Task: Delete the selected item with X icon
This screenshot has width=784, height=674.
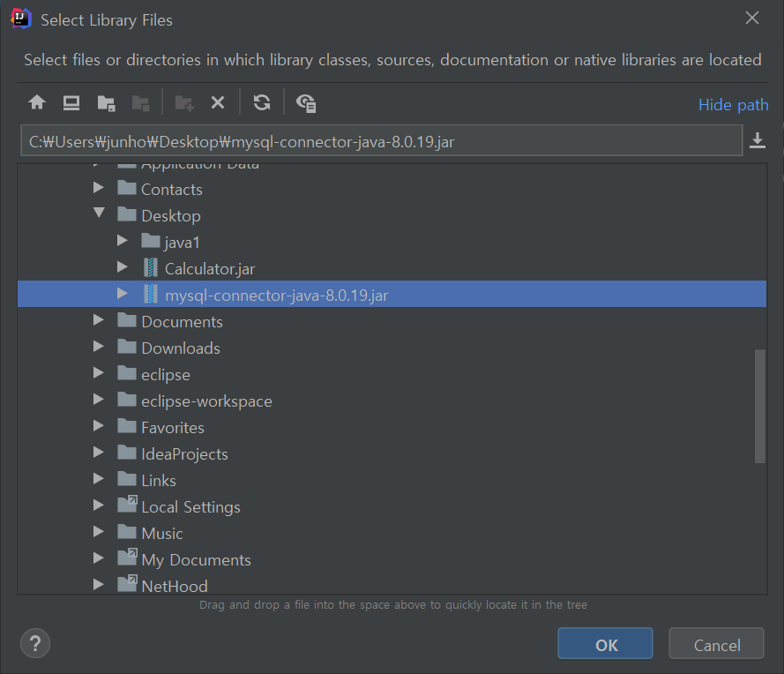Action: click(218, 103)
